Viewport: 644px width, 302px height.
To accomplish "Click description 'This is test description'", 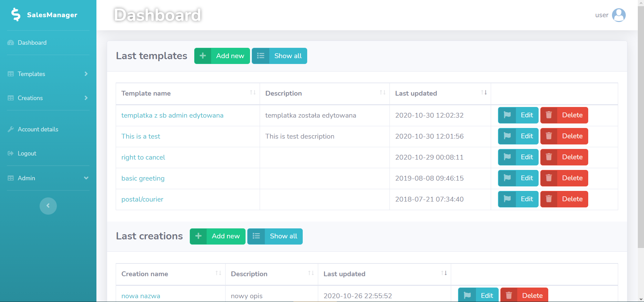I will coord(300,137).
